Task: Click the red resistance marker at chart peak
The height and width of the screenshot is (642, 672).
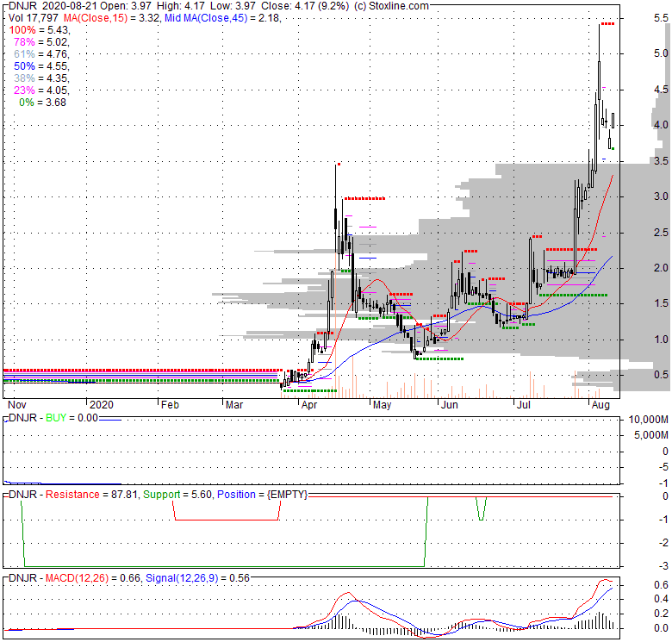Action: [607, 24]
